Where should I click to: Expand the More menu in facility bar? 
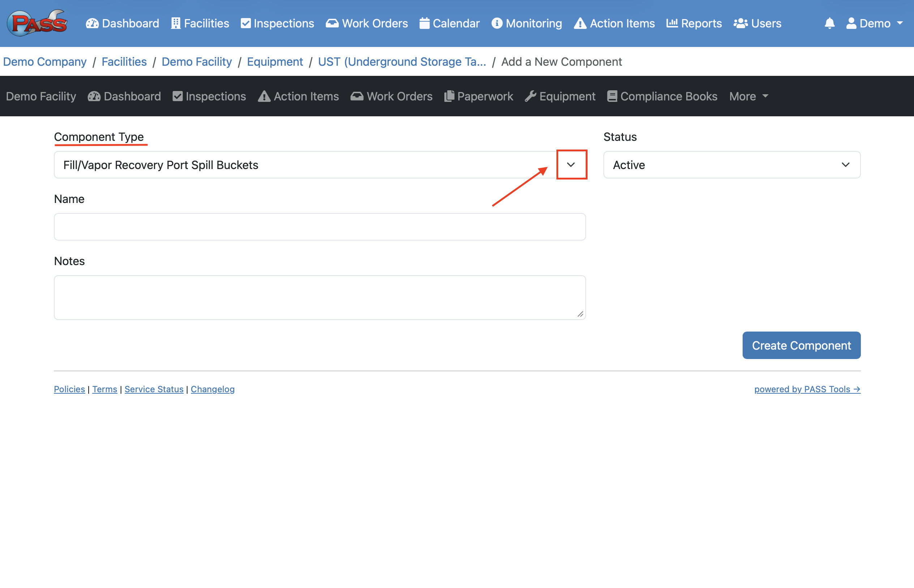point(748,96)
